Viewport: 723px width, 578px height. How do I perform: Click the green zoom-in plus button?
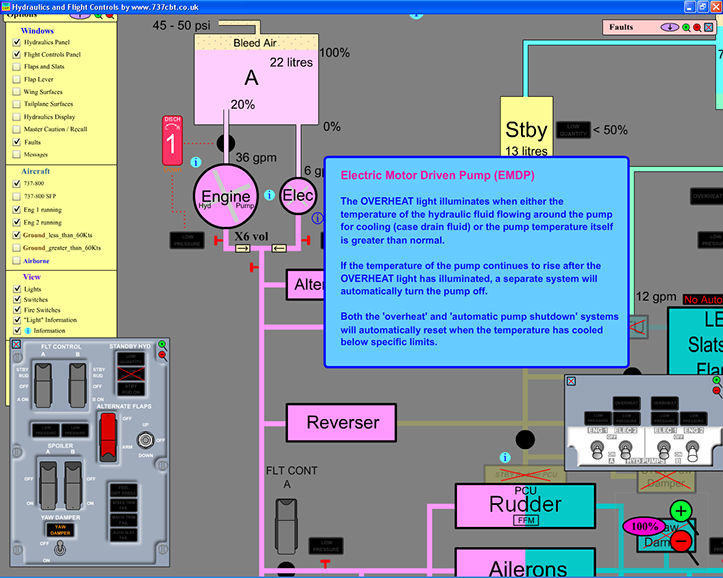pyautogui.click(x=681, y=513)
